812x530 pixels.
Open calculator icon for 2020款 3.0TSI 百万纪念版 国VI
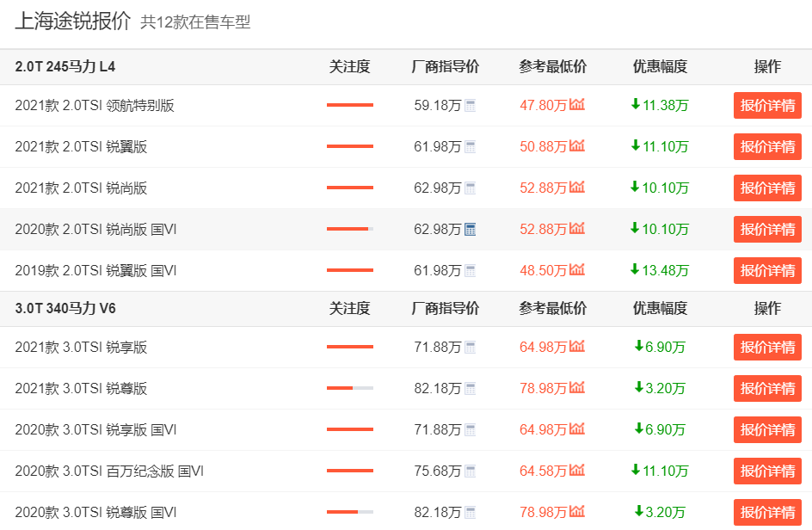click(471, 471)
